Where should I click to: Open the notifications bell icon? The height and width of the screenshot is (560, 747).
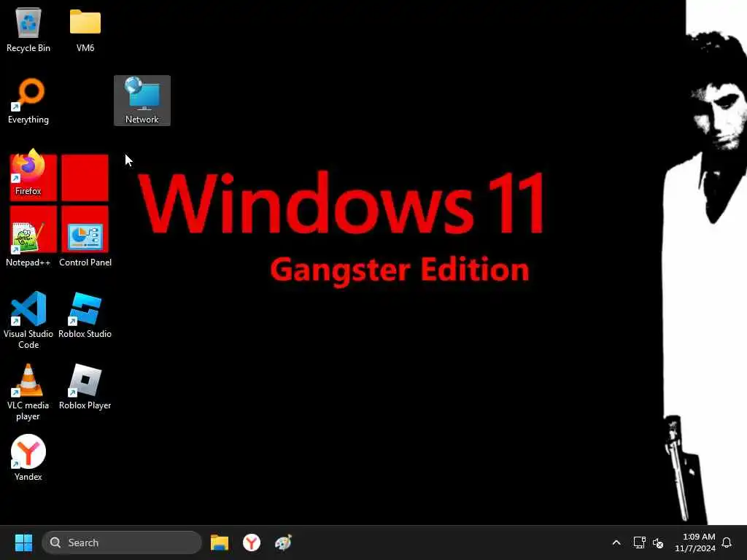point(727,542)
